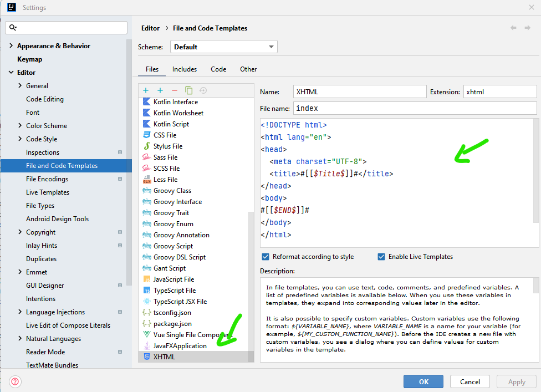Image resolution: width=541 pixels, height=392 pixels.
Task: Click the Name field containing XHTML
Action: 360,92
